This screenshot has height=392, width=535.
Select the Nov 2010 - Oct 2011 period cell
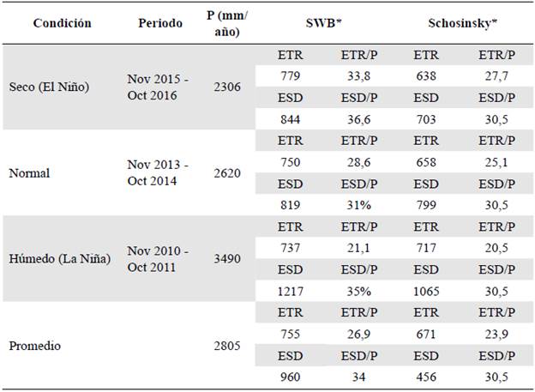pyautogui.click(x=159, y=258)
